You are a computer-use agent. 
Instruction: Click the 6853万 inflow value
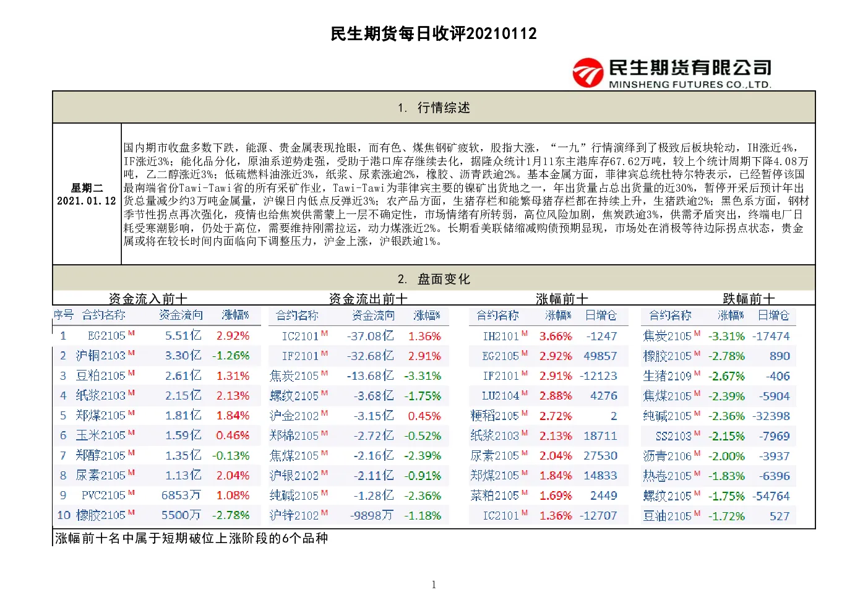pyautogui.click(x=181, y=495)
